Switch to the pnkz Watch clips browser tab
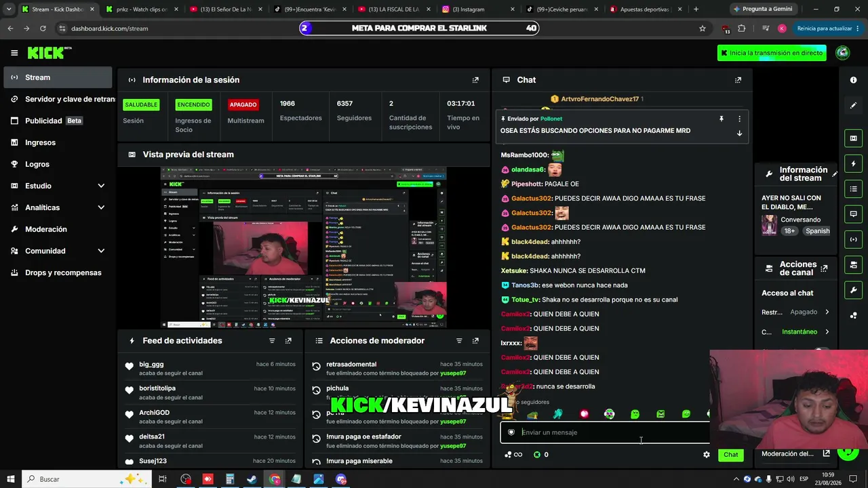The image size is (868, 488). pyautogui.click(x=142, y=9)
